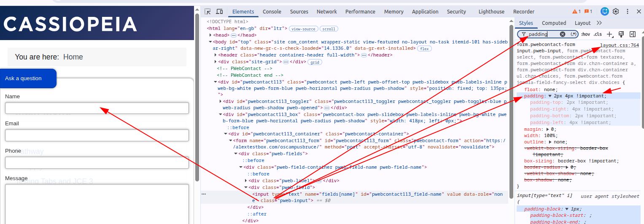Expand the outline property triangle
644x224 pixels.
pos(550,142)
